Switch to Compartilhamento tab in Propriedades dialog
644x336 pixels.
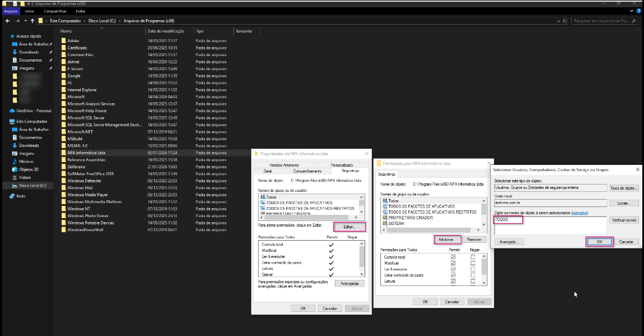[x=307, y=171]
